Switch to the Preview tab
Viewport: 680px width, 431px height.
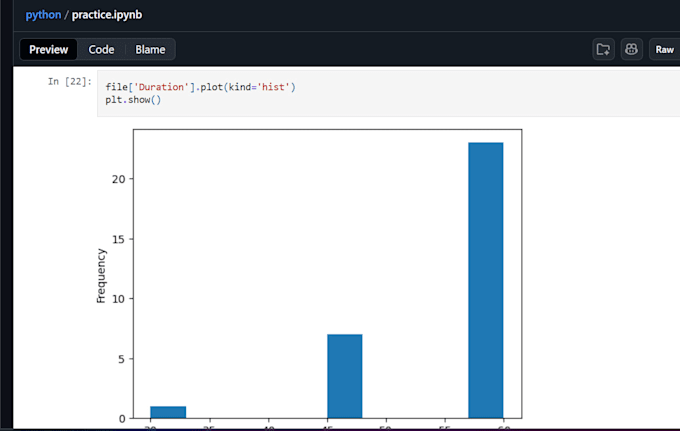pos(49,49)
